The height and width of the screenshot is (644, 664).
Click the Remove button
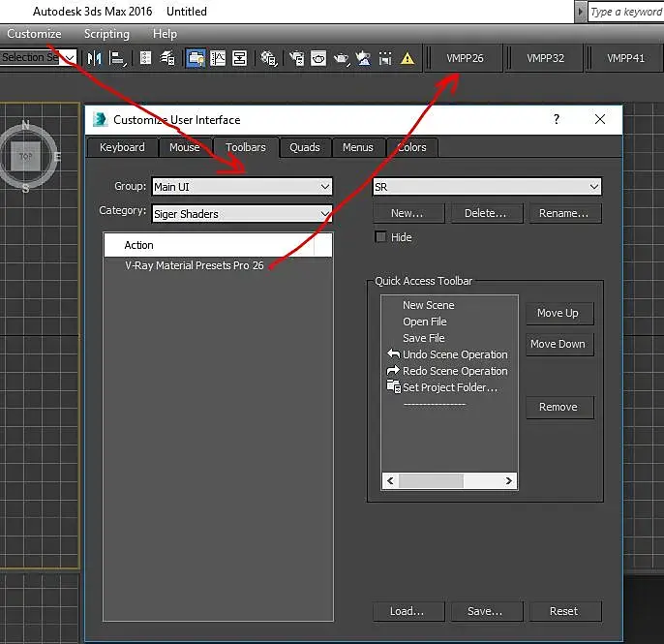(x=559, y=407)
